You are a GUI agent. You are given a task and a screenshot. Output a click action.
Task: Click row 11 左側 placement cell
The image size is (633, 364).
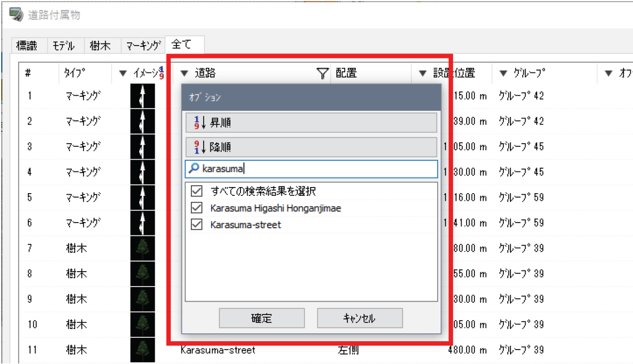[x=348, y=350]
